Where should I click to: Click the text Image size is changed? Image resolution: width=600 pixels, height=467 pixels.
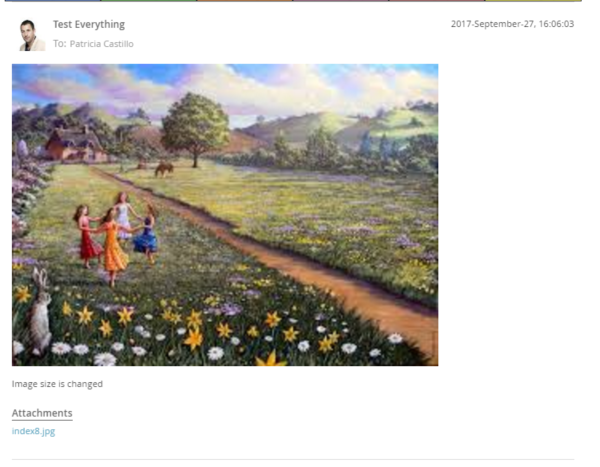click(x=57, y=383)
